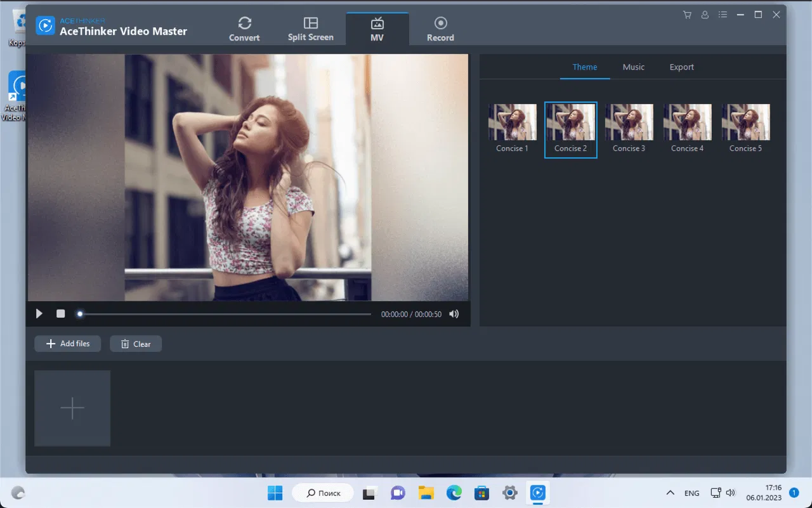The width and height of the screenshot is (812, 508).
Task: Expand the system tray hidden icons chevron
Action: click(x=670, y=493)
